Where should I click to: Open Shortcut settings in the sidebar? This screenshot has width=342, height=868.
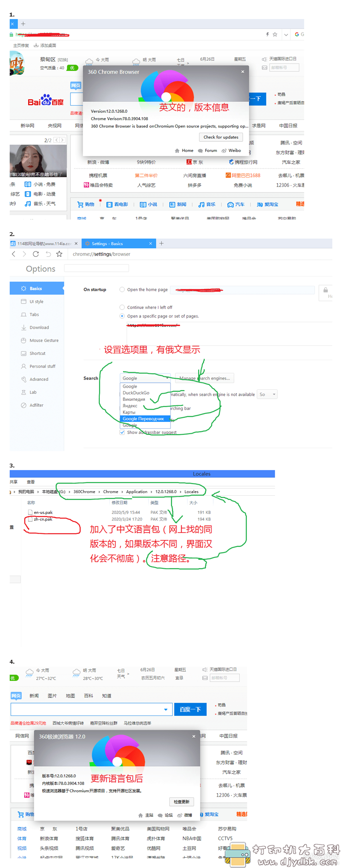point(37,353)
